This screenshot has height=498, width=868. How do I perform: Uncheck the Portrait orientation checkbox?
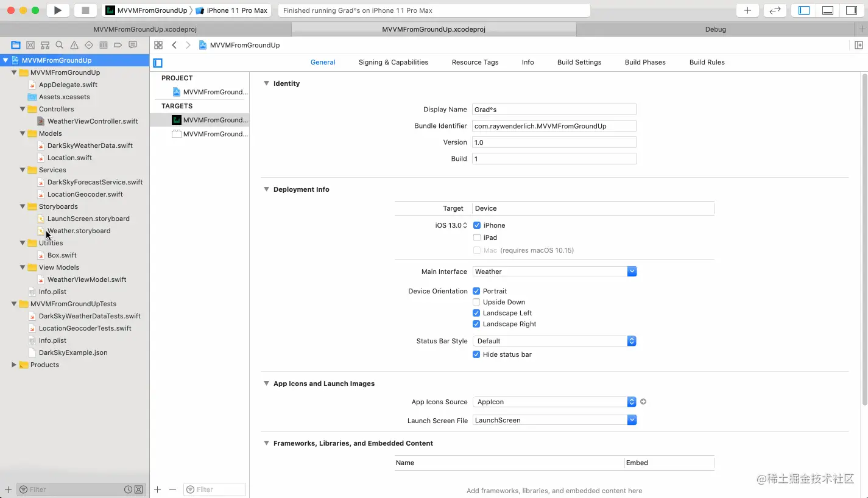pos(476,291)
